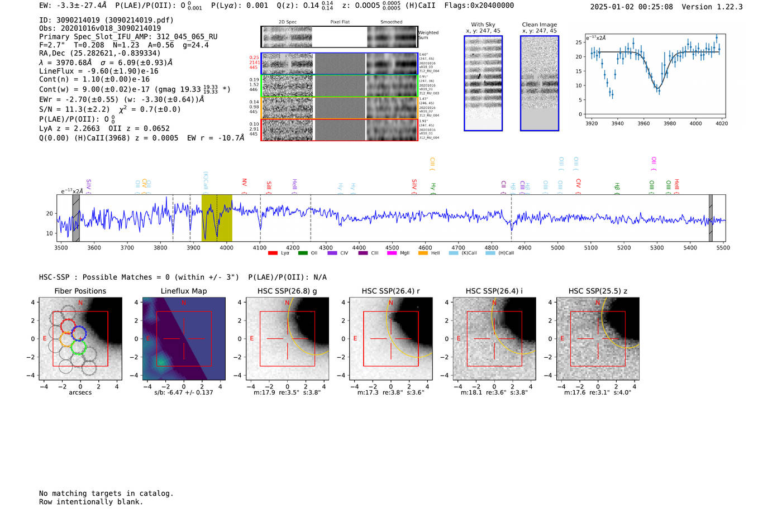Screen dimensions: 782x532
Task: Open the Lineflux Map image
Action: click(184, 339)
